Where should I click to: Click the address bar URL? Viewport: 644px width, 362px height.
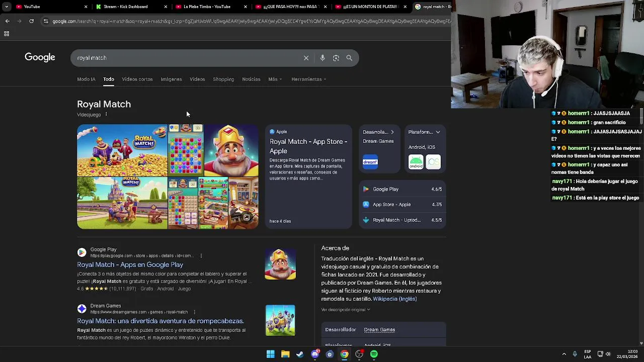(x=251, y=21)
